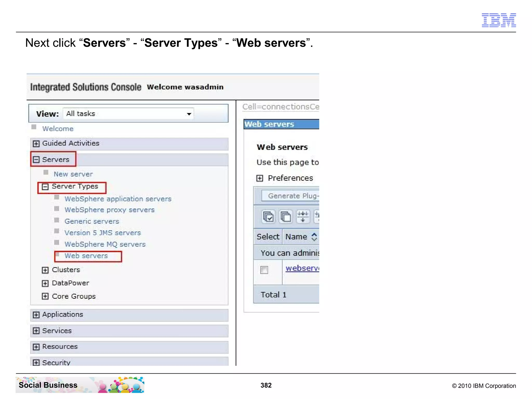Expand the Preferences section
The height and width of the screenshot is (399, 532).
pos(260,178)
